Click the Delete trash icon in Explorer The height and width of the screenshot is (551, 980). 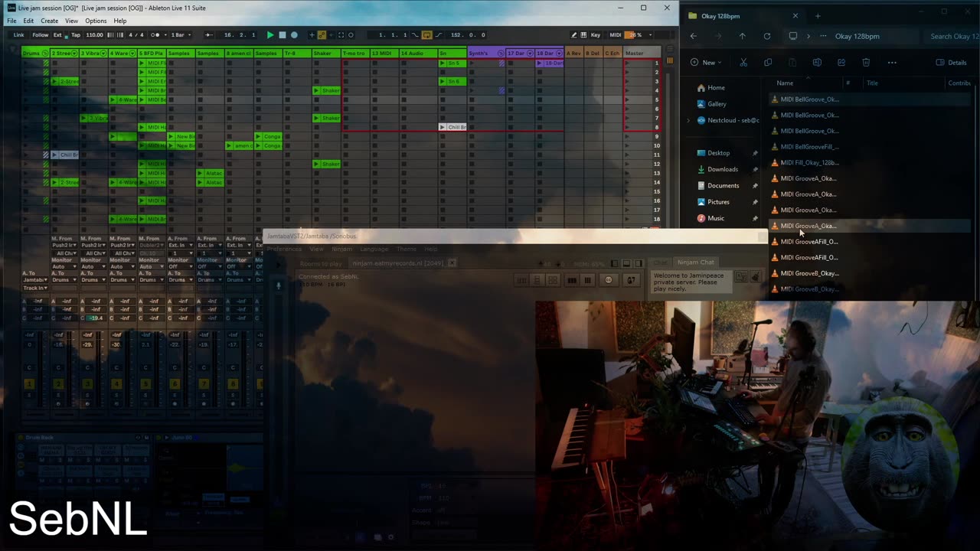click(x=866, y=63)
